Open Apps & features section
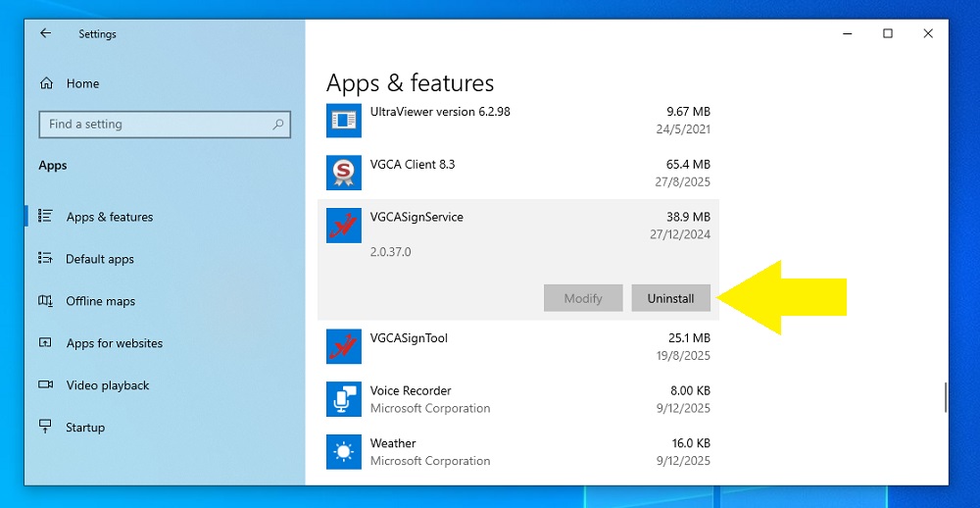 click(109, 217)
